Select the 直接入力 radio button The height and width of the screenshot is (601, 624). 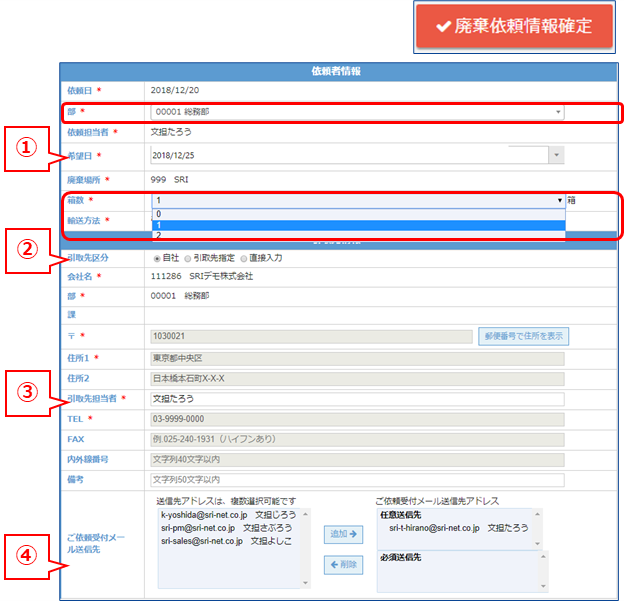pyautogui.click(x=243, y=258)
